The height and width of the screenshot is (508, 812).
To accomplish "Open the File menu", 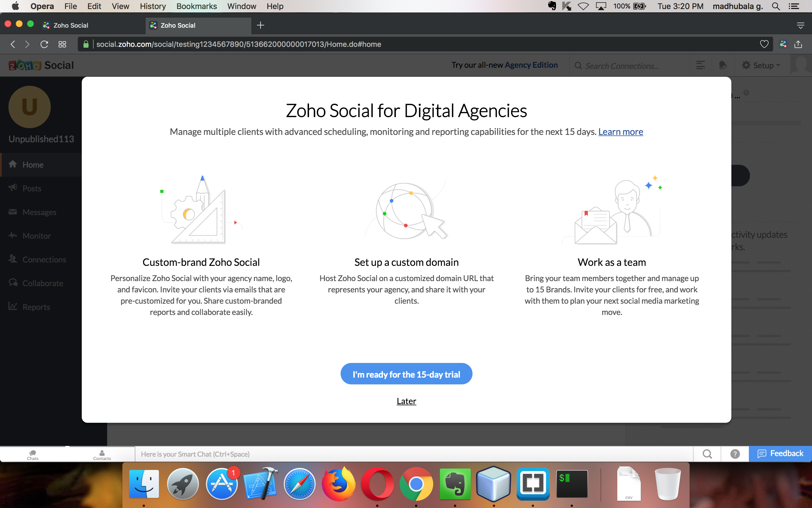I will point(70,6).
